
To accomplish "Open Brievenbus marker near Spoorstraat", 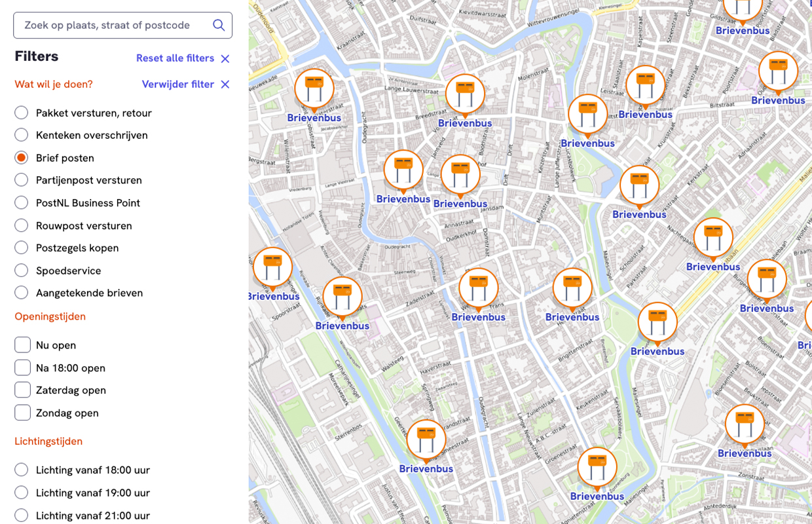I will pyautogui.click(x=272, y=268).
